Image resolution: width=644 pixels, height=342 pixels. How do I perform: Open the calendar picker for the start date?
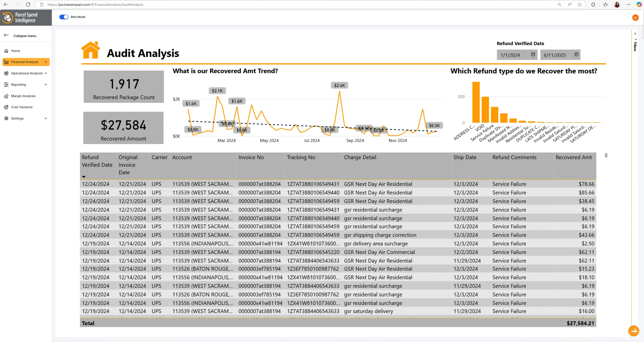[x=533, y=54]
